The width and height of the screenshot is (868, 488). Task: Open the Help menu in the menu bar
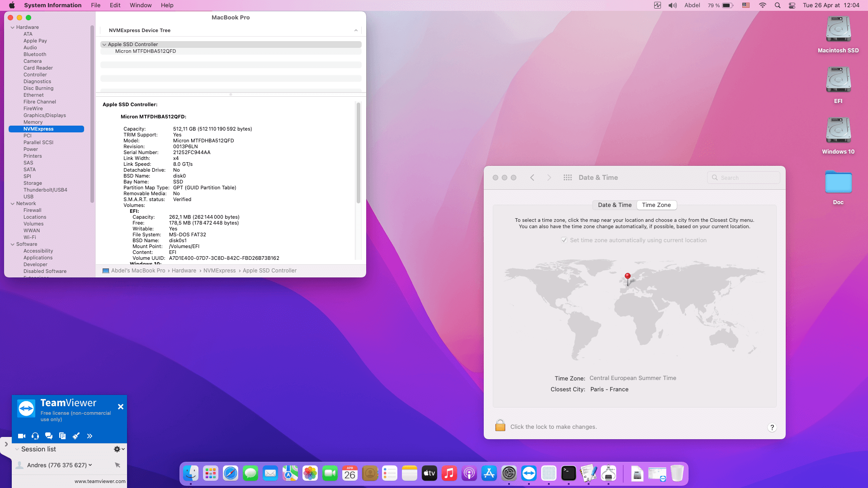tap(167, 5)
